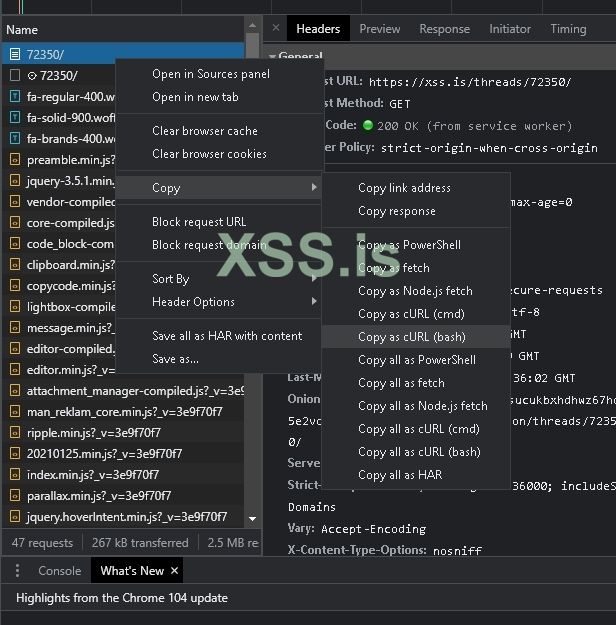
Task: Switch to the Preview tab
Action: pyautogui.click(x=379, y=29)
